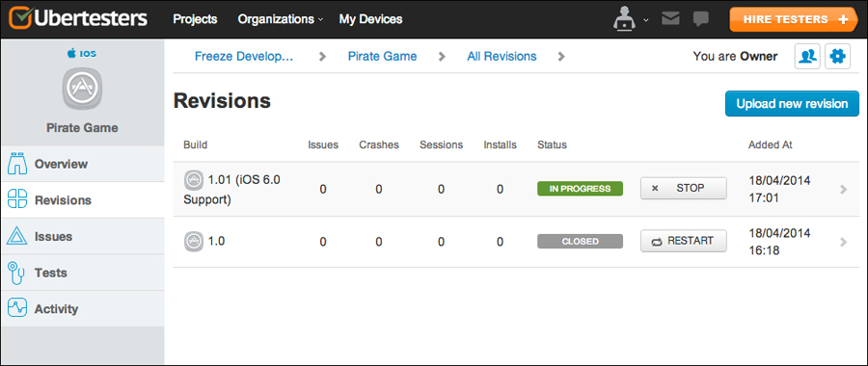The width and height of the screenshot is (868, 366).
Task: Click the You are Owner label
Action: coord(735,57)
